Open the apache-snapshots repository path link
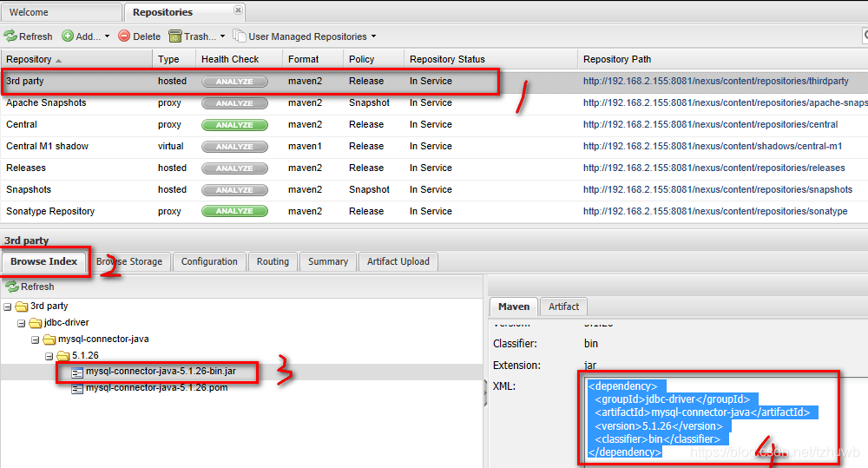The width and height of the screenshot is (868, 468). coord(725,102)
